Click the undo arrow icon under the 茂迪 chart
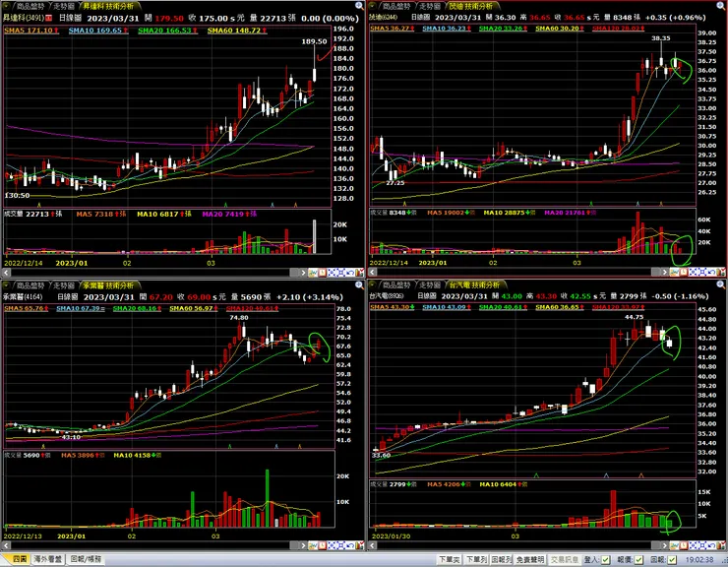 click(712, 272)
